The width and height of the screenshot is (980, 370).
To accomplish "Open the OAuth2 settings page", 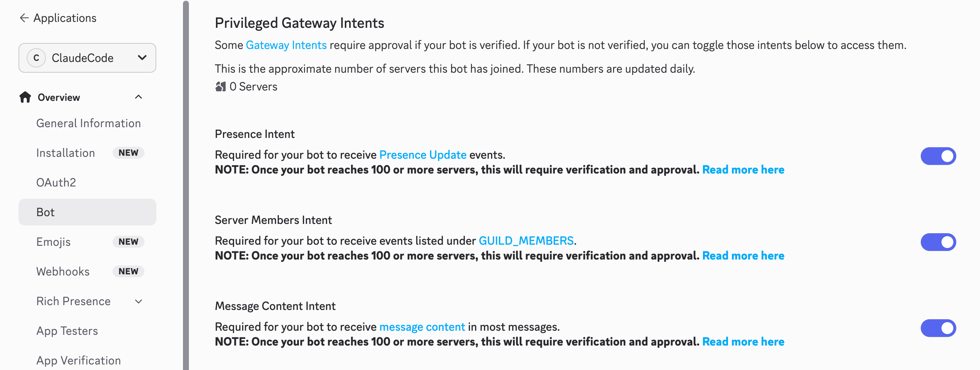I will click(x=56, y=182).
